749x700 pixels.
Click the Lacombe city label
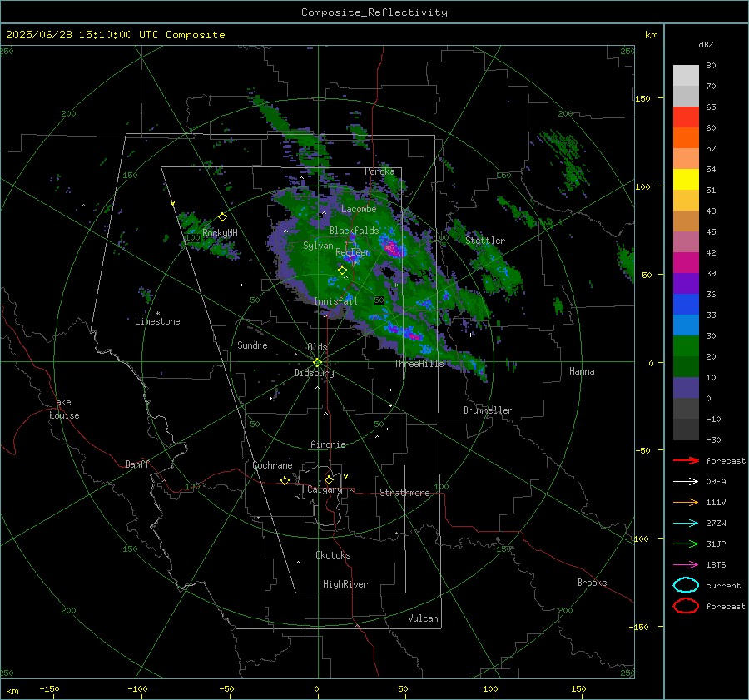click(x=359, y=209)
